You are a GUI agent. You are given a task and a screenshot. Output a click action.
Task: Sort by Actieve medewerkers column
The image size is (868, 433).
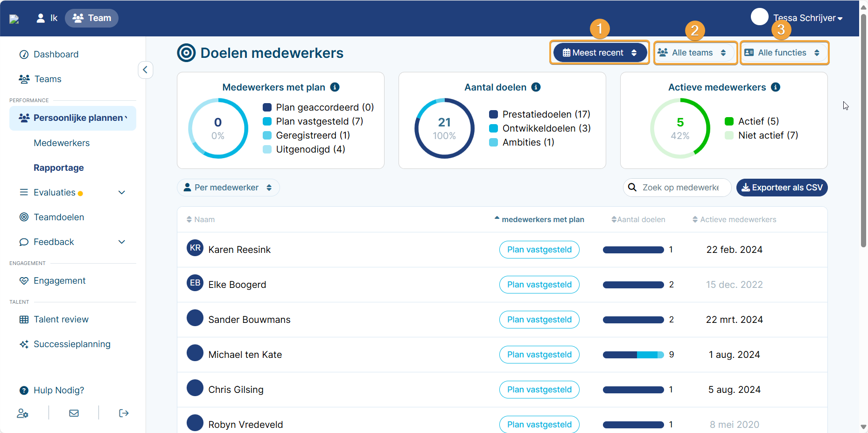tap(735, 220)
